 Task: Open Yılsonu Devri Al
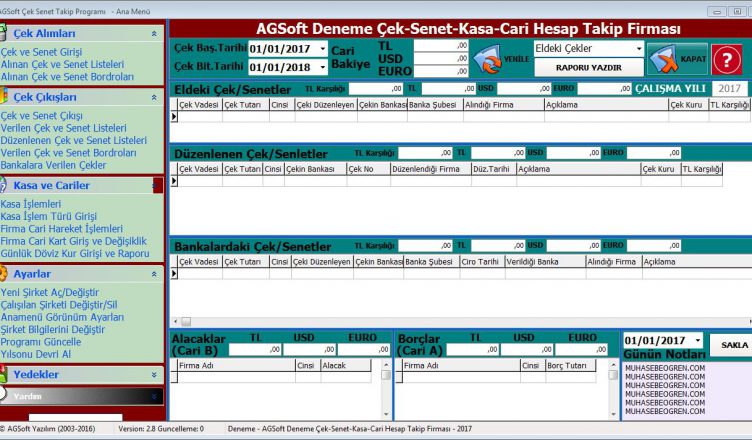pyautogui.click(x=36, y=354)
